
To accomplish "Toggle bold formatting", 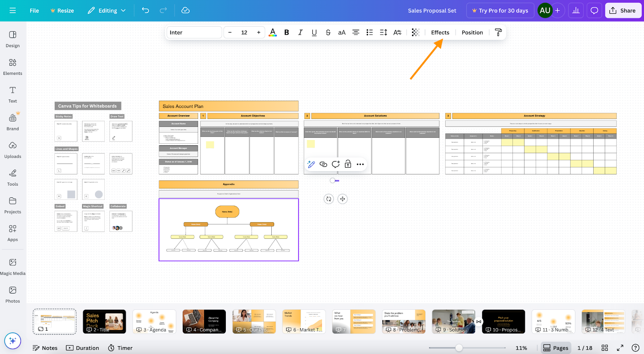I will pos(287,33).
